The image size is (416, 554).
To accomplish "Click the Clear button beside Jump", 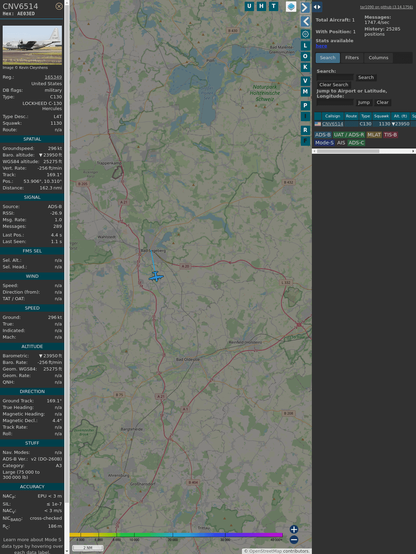I will tap(382, 102).
